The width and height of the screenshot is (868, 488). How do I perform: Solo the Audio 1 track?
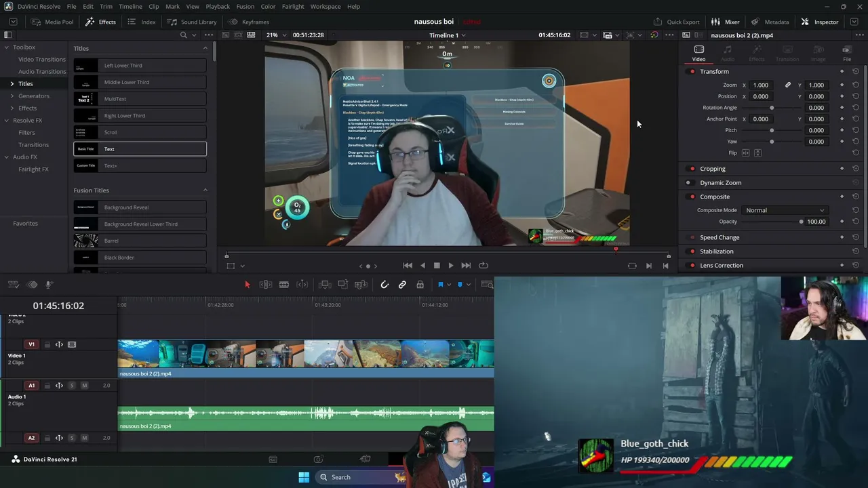click(72, 386)
